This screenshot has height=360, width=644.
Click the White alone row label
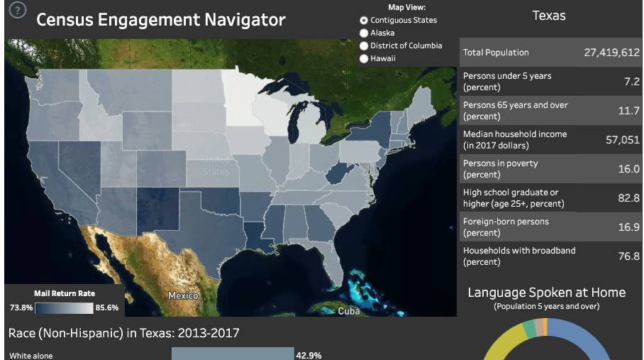point(30,356)
